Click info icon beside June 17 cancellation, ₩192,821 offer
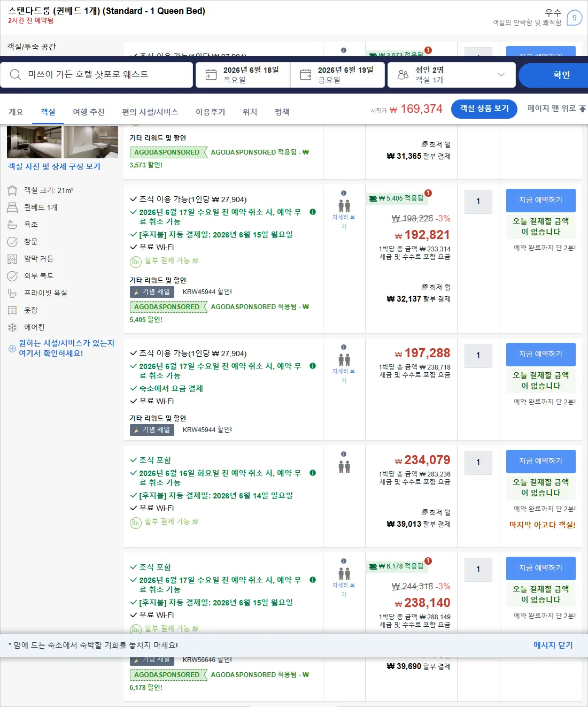Viewport: 588px width, 707px height. click(313, 212)
